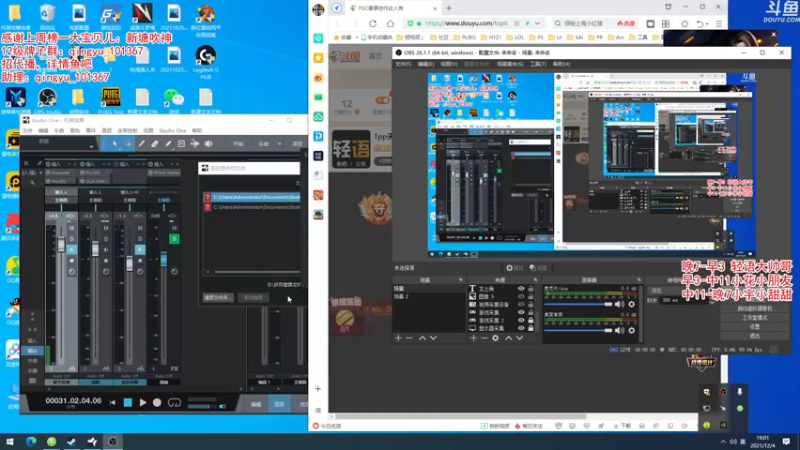Expand the address bar dropdown chevron

click(x=537, y=23)
